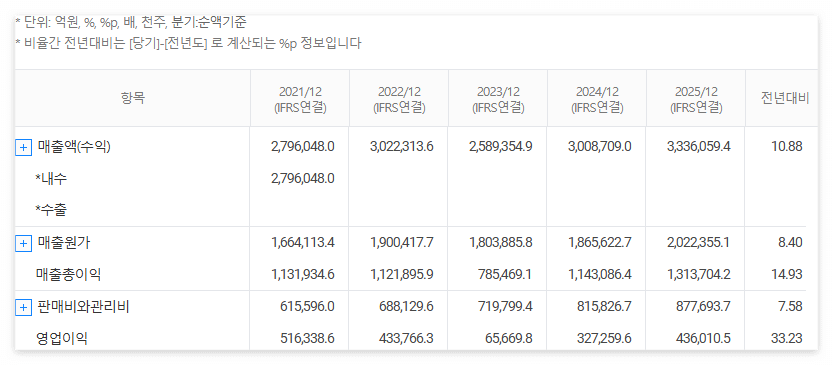Click 매출액 2021/12 value 2,796,048.0
This screenshot has width=833, height=365.
[303, 147]
